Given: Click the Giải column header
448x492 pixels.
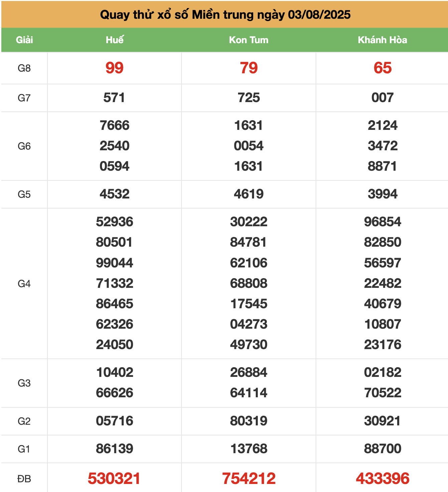Looking at the screenshot, I should click(x=24, y=40).
